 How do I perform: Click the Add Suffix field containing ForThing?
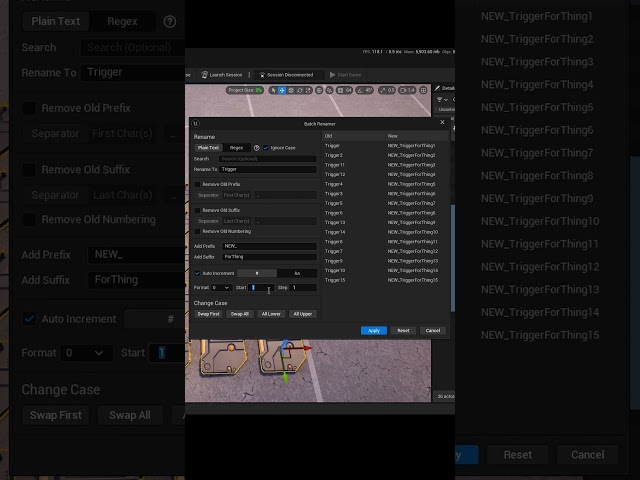[269, 257]
